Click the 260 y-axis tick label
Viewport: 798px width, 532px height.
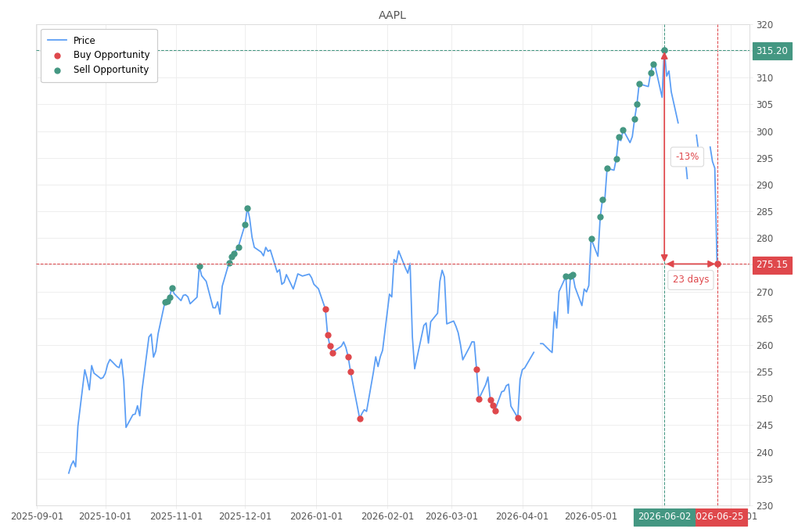pos(764,346)
